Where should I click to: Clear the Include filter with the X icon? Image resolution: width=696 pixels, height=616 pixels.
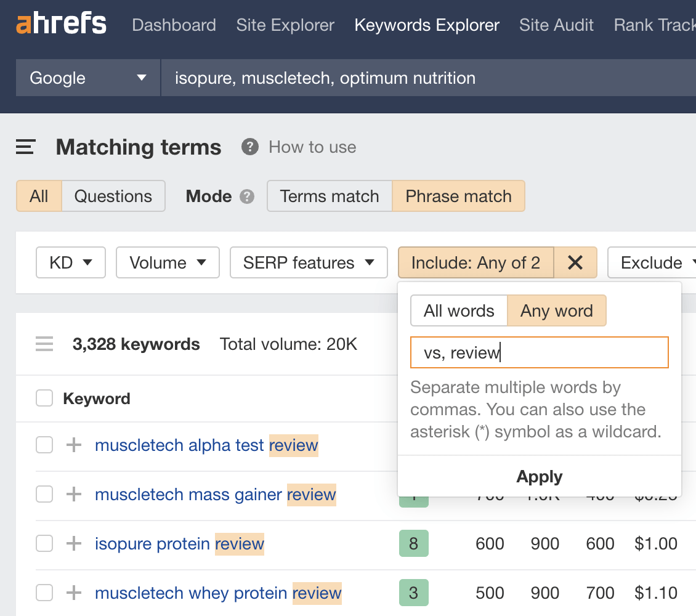[x=575, y=262]
